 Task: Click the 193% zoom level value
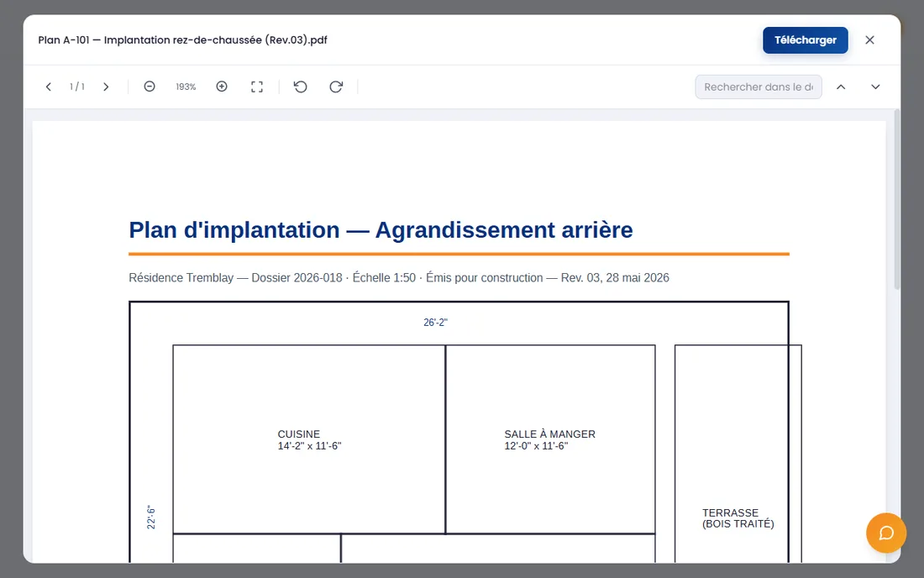[186, 87]
